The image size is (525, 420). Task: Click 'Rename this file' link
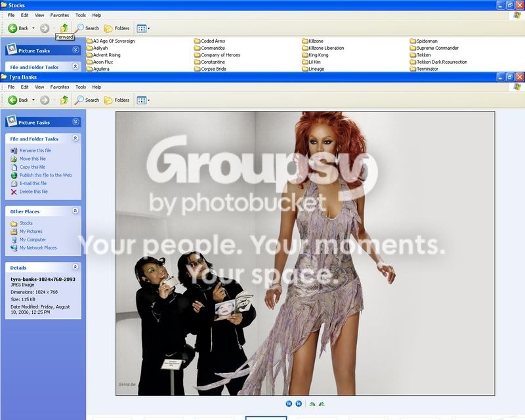click(35, 150)
